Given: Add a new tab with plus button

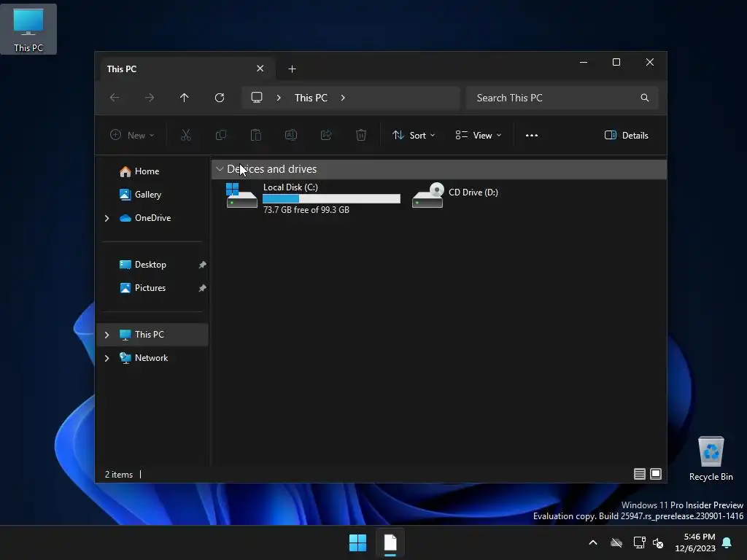Looking at the screenshot, I should click(x=292, y=69).
